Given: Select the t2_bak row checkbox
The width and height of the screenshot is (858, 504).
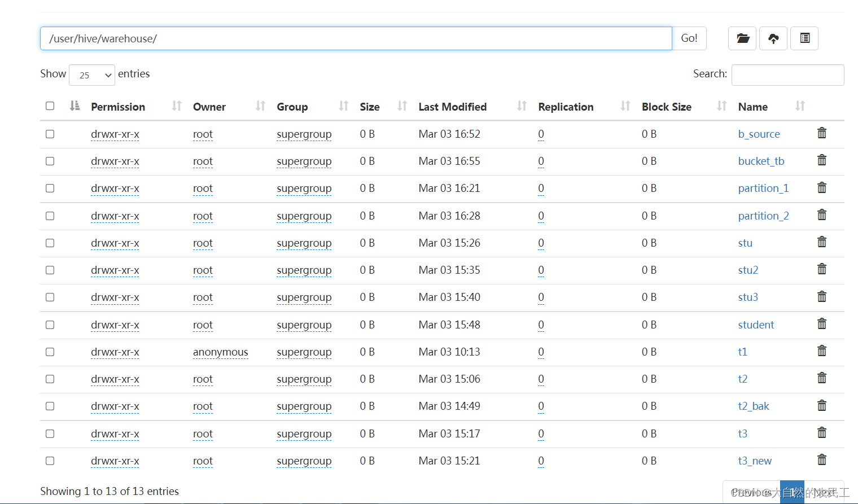Looking at the screenshot, I should tap(50, 406).
